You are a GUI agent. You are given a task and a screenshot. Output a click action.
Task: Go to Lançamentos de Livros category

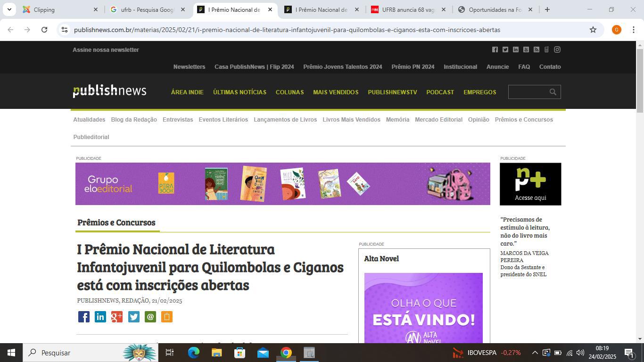click(x=285, y=120)
